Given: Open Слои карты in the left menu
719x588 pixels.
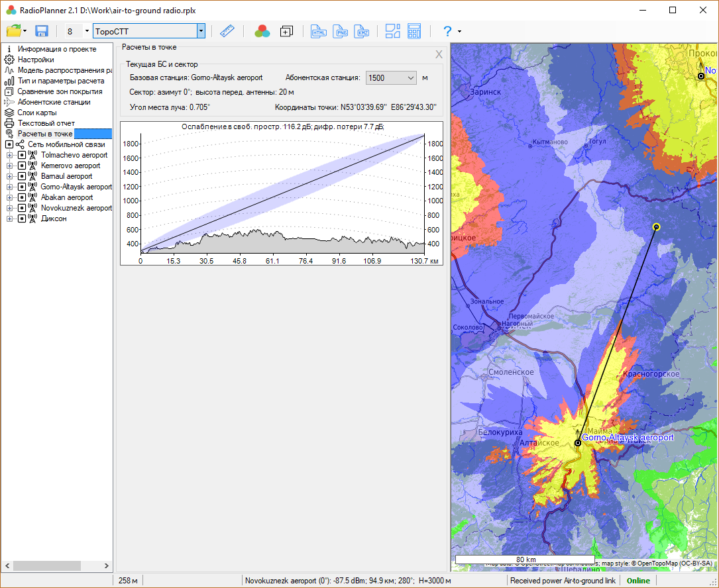Looking at the screenshot, I should pyautogui.click(x=36, y=113).
